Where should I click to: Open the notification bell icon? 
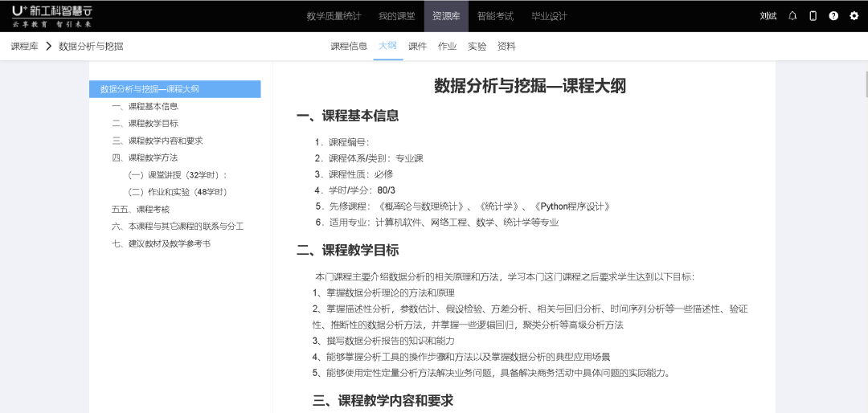pos(792,16)
